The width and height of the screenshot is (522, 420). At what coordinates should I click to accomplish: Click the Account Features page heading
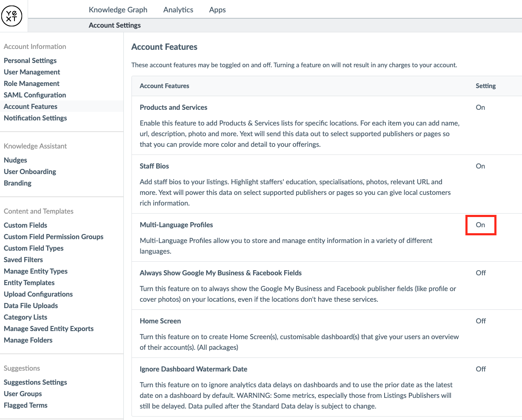pyautogui.click(x=165, y=47)
